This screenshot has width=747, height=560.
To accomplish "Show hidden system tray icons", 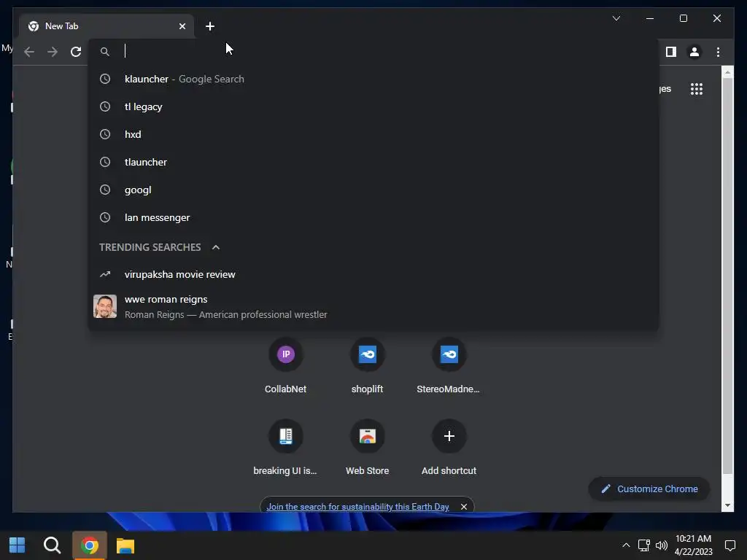I will (626, 545).
